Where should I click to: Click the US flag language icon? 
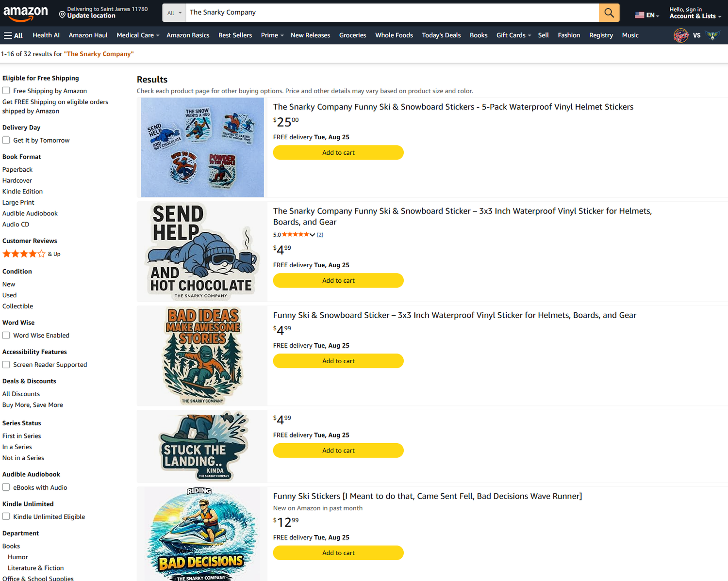click(640, 15)
